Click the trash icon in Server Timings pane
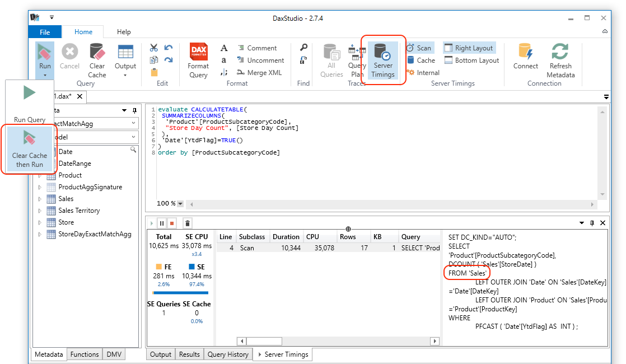Image resolution: width=626 pixels, height=364 pixels. click(x=187, y=223)
